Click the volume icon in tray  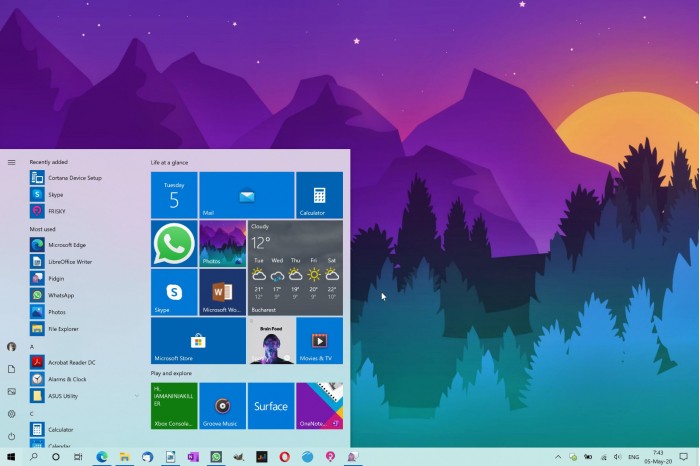(617, 457)
